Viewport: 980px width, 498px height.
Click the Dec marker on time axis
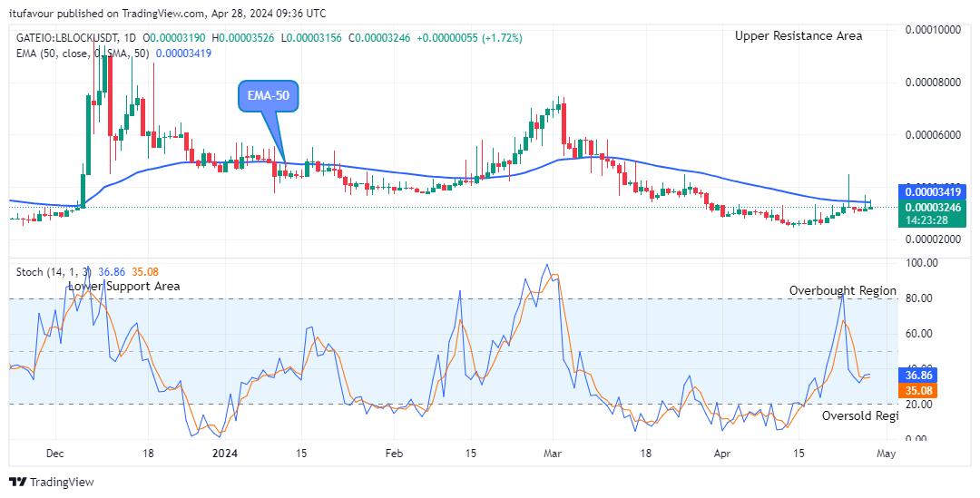click(55, 454)
